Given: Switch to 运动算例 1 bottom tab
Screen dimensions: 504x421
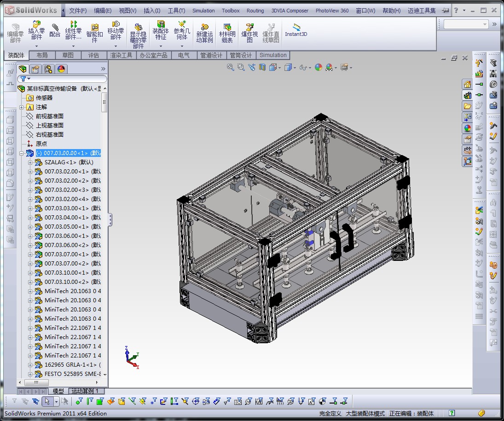Looking at the screenshot, I should [87, 391].
